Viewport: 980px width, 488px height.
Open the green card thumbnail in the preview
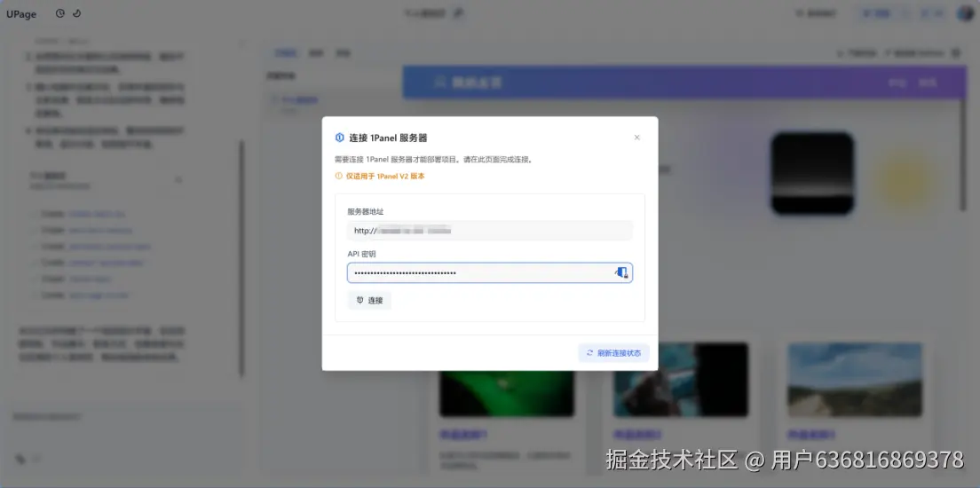point(507,379)
